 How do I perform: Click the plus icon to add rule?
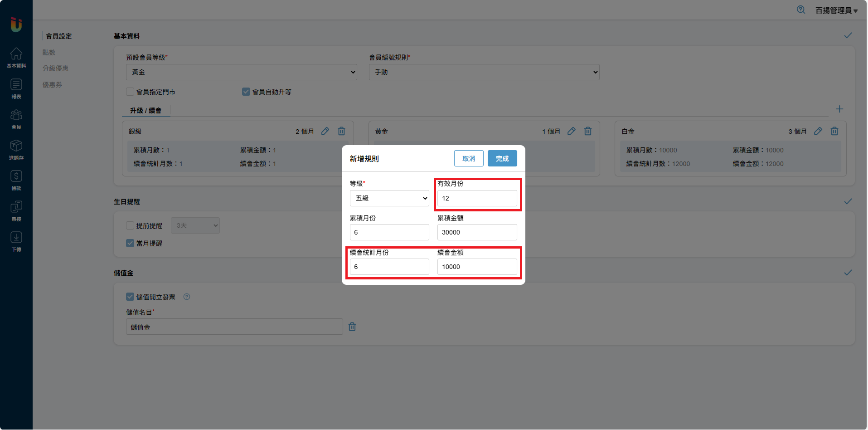click(x=839, y=109)
